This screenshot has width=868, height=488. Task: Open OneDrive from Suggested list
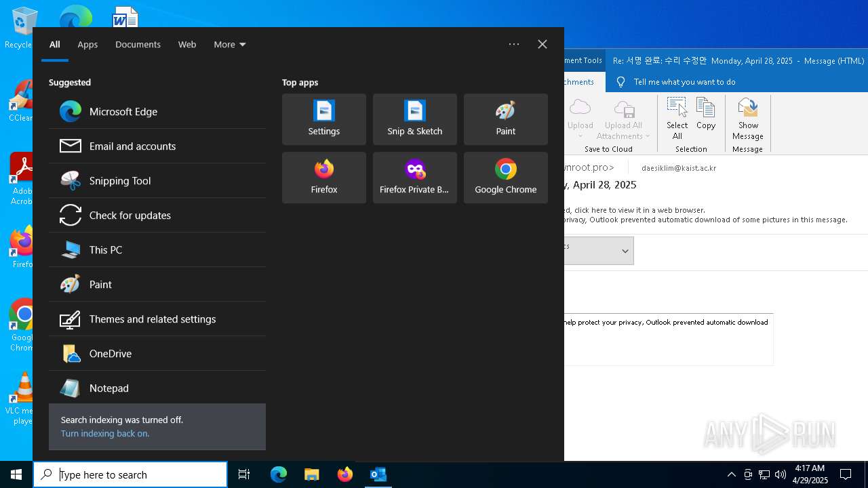pyautogui.click(x=157, y=353)
